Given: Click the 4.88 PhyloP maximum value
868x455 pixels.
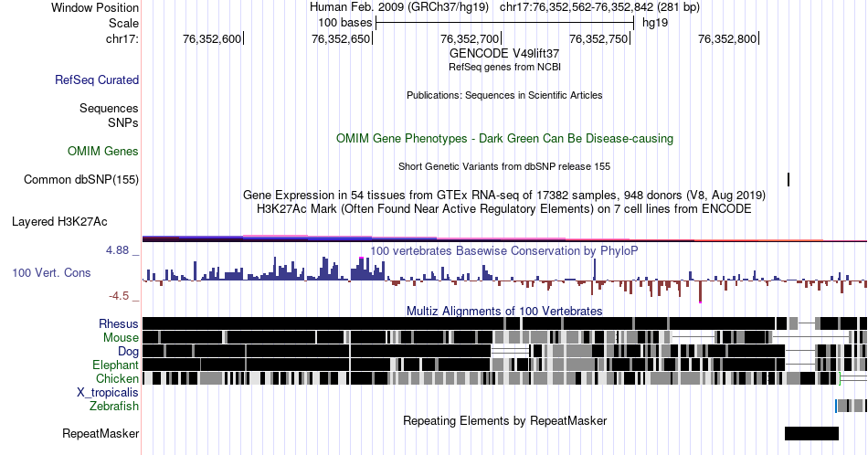Looking at the screenshot, I should (117, 250).
